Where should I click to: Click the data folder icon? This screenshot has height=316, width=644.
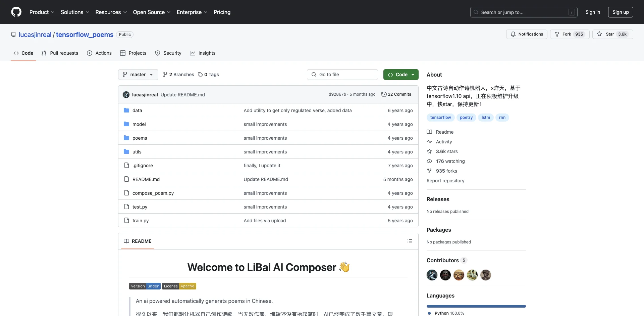click(126, 110)
